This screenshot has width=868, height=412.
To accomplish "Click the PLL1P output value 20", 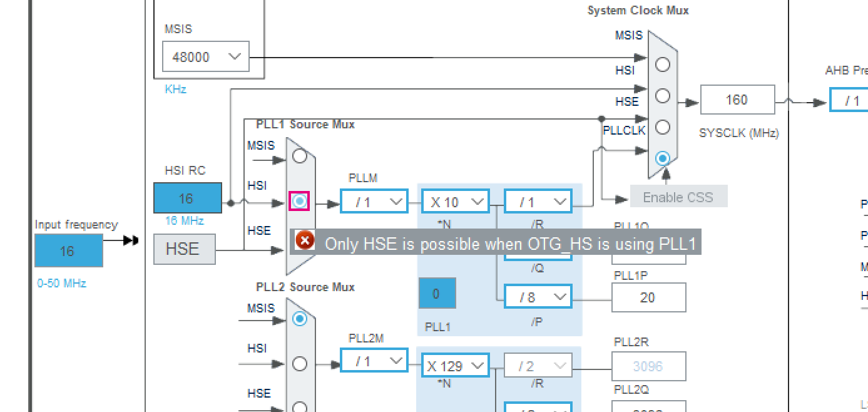I will (x=648, y=297).
